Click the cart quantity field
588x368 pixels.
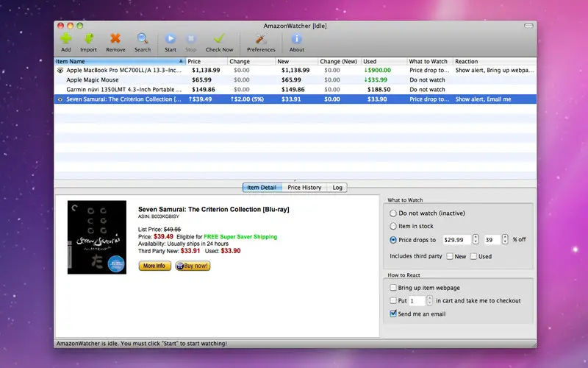[x=417, y=301]
